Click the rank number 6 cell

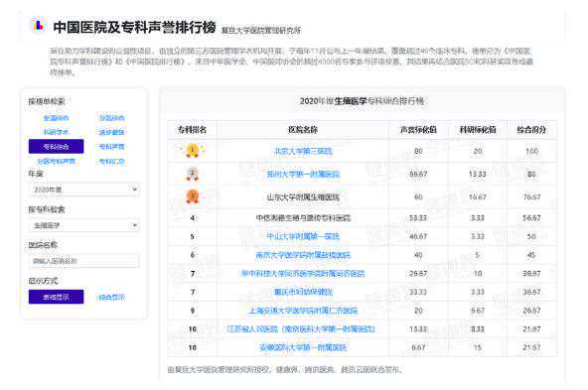[x=193, y=255]
